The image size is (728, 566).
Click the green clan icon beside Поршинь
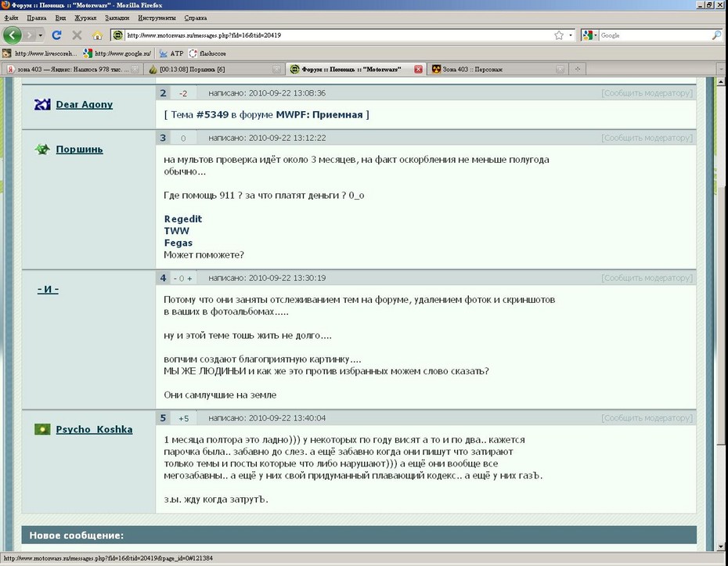click(42, 150)
